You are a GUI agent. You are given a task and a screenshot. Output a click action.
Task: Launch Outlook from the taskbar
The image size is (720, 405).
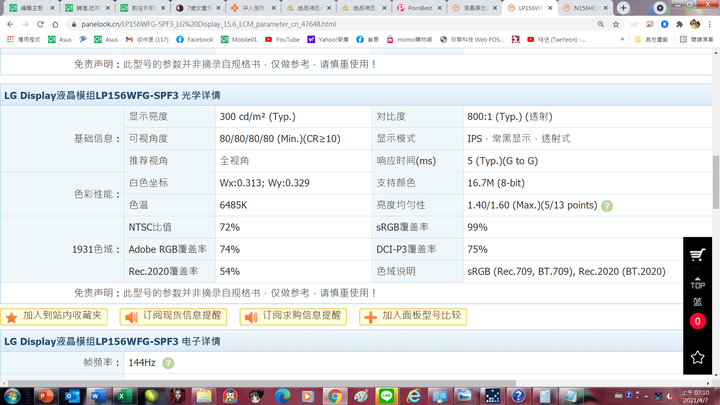pos(72,396)
